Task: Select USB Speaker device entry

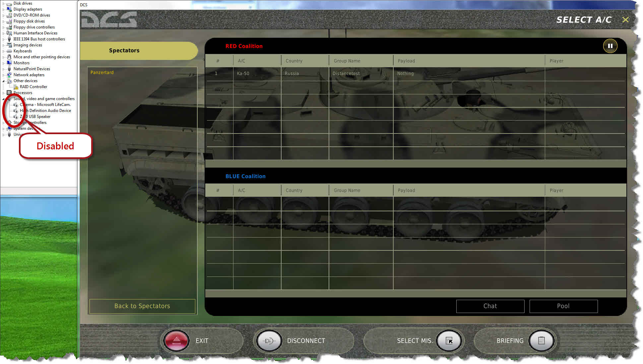Action: point(35,117)
